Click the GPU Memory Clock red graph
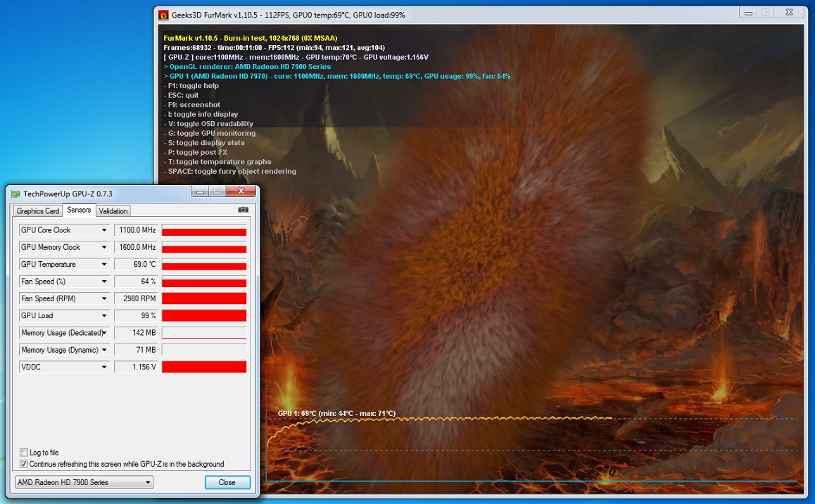The image size is (815, 504). [x=204, y=247]
